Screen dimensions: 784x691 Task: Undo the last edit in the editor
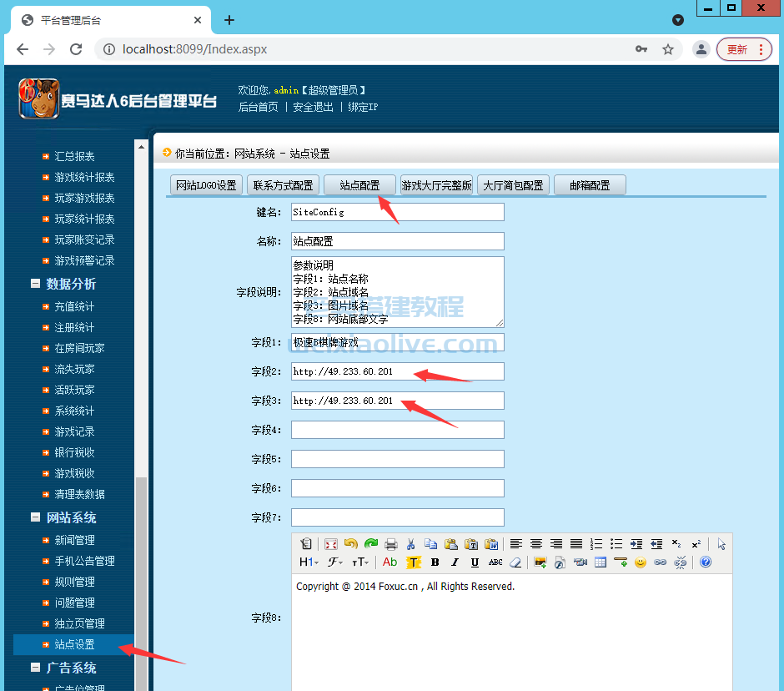(x=351, y=542)
